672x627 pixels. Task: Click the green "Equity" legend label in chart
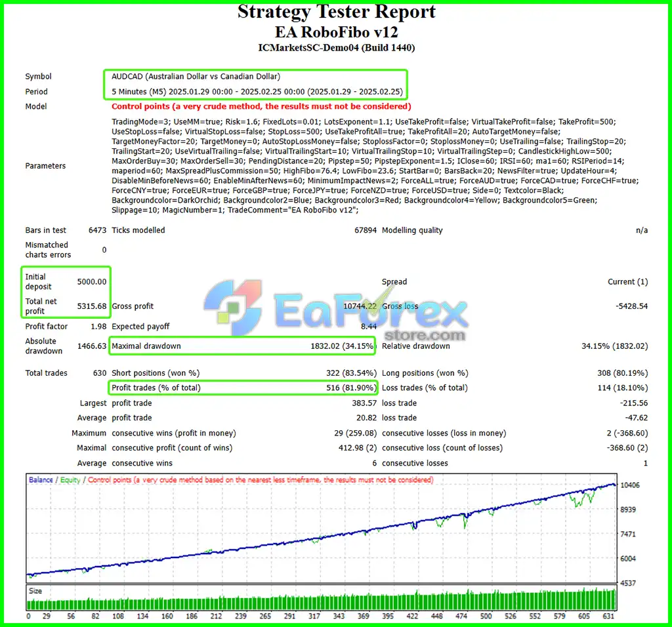point(70,479)
